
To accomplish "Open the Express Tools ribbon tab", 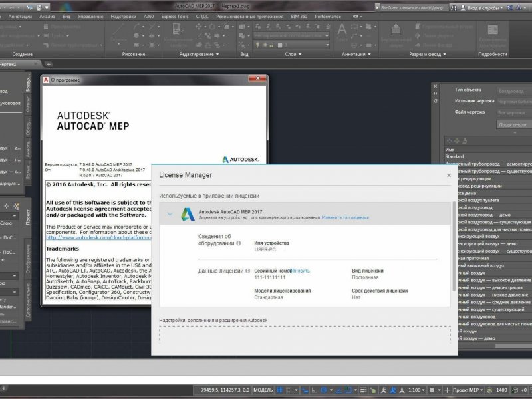I will pyautogui.click(x=174, y=16).
